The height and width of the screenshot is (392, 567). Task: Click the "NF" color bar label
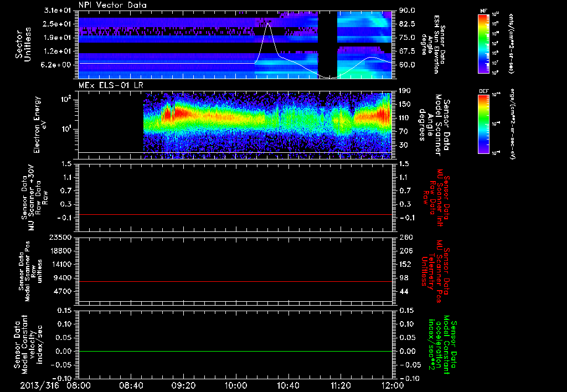(x=483, y=11)
